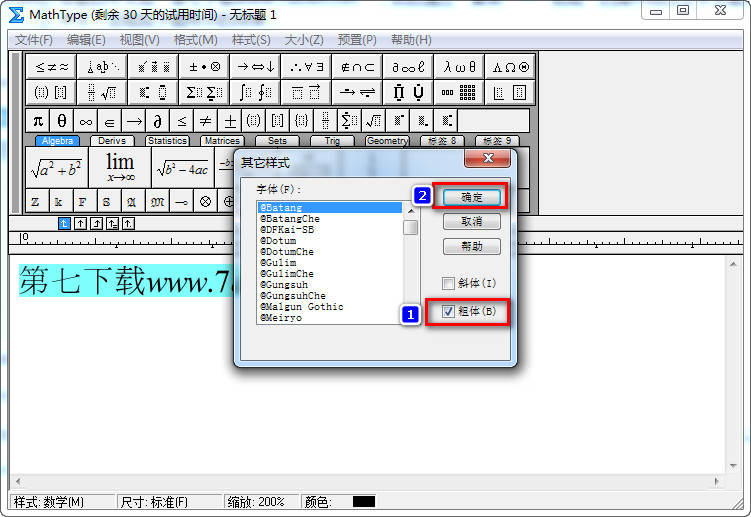This screenshot has height=517, width=751.
Task: Insert the plus-minus symbol from small bar
Action: coord(230,121)
